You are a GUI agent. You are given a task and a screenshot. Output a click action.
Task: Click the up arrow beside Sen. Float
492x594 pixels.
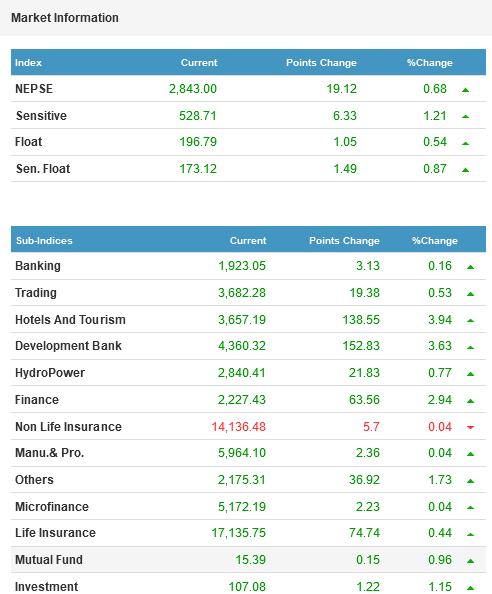coord(465,170)
